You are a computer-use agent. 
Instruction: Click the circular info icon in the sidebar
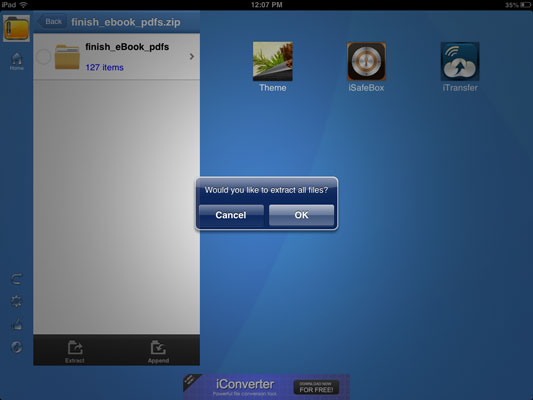pyautogui.click(x=16, y=347)
